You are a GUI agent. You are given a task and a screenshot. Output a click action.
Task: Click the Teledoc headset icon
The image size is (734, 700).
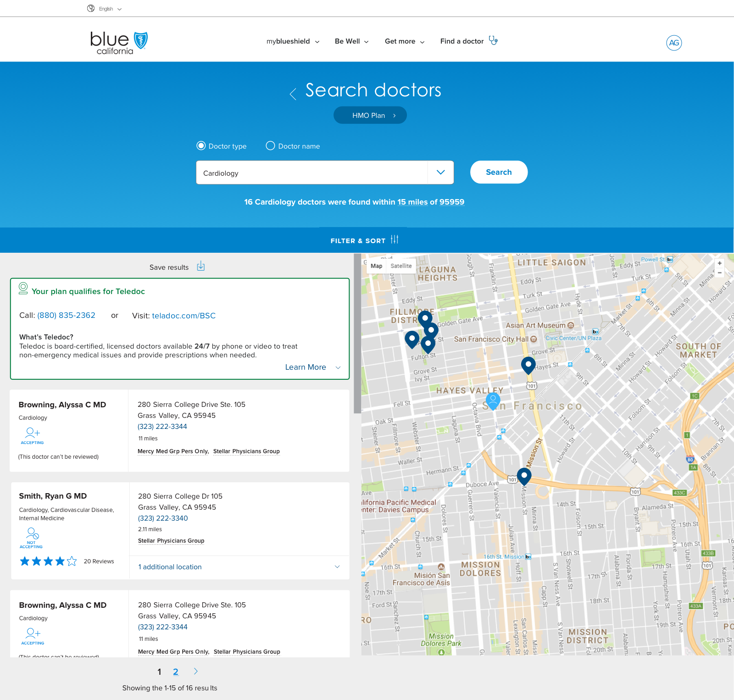coord(23,289)
